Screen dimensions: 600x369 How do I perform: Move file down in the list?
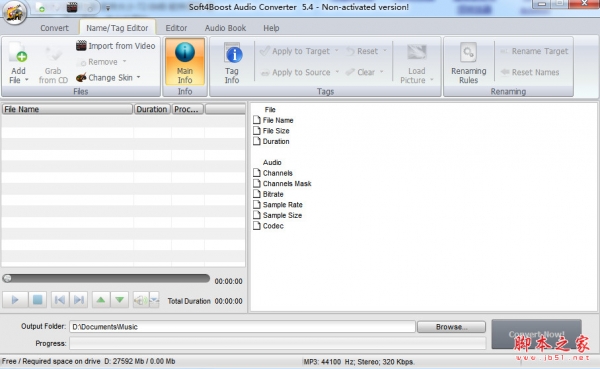click(119, 300)
